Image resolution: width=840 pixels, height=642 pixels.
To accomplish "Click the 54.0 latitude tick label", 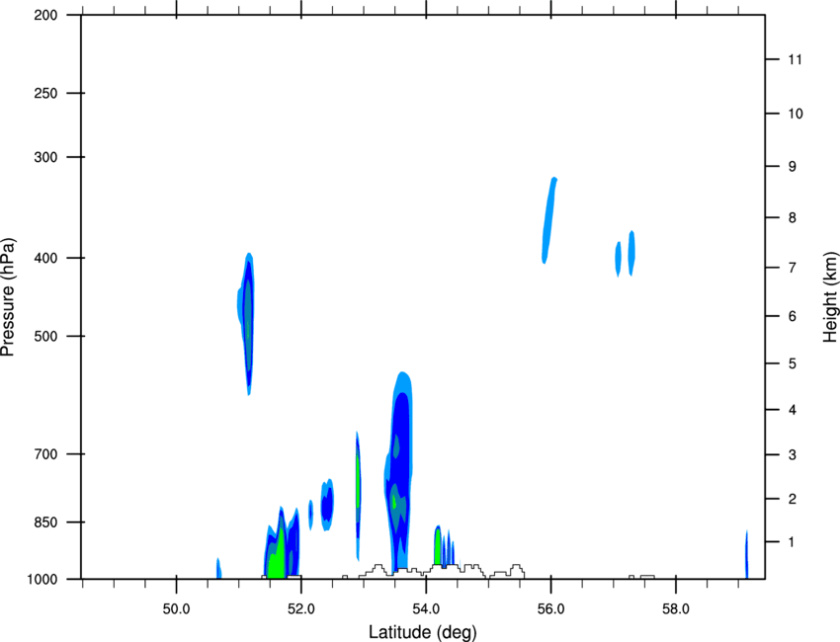I will (x=426, y=609).
